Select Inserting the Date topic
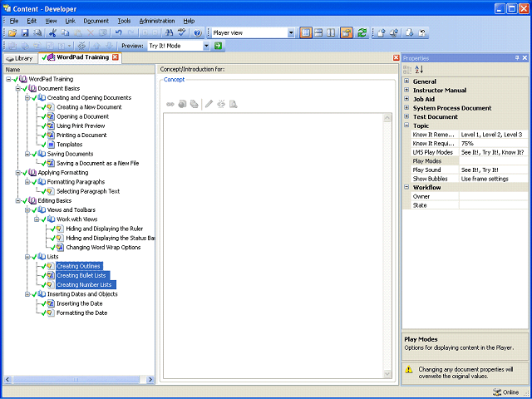The height and width of the screenshot is (399, 532). [x=80, y=303]
